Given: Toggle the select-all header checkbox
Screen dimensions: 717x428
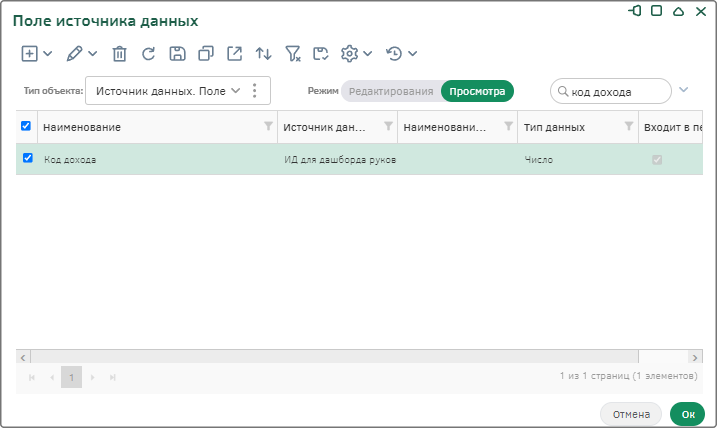Looking at the screenshot, I should (x=26, y=126).
